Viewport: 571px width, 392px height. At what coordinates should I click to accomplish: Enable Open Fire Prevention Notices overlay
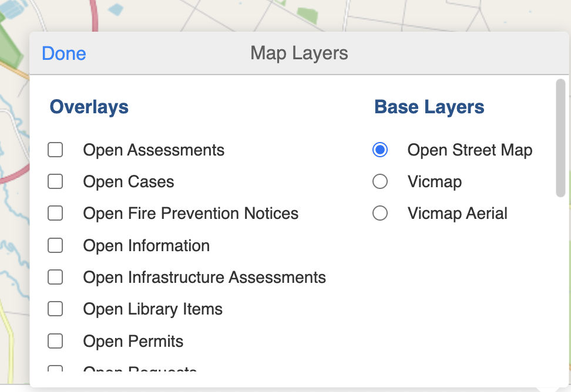(x=55, y=213)
